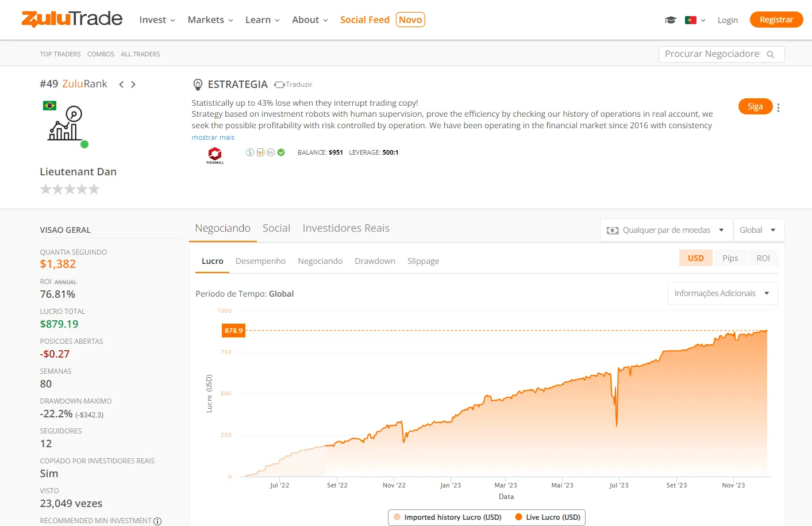The image size is (812, 526).
Task: Expand the About menu
Action: coord(310,20)
